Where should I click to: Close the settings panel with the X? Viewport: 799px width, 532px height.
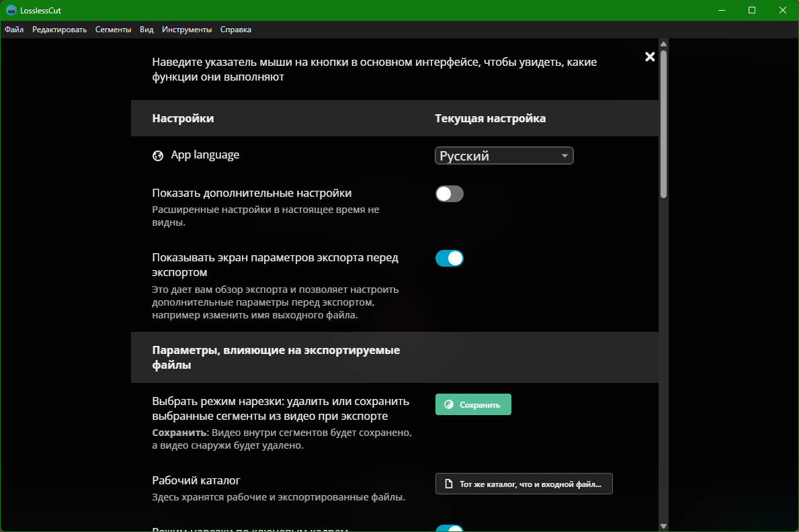pyautogui.click(x=650, y=56)
